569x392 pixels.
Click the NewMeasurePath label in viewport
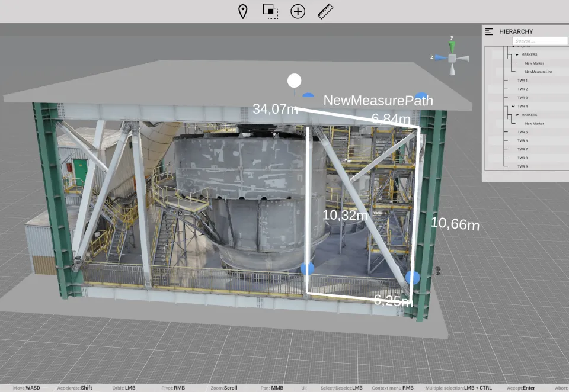click(378, 101)
